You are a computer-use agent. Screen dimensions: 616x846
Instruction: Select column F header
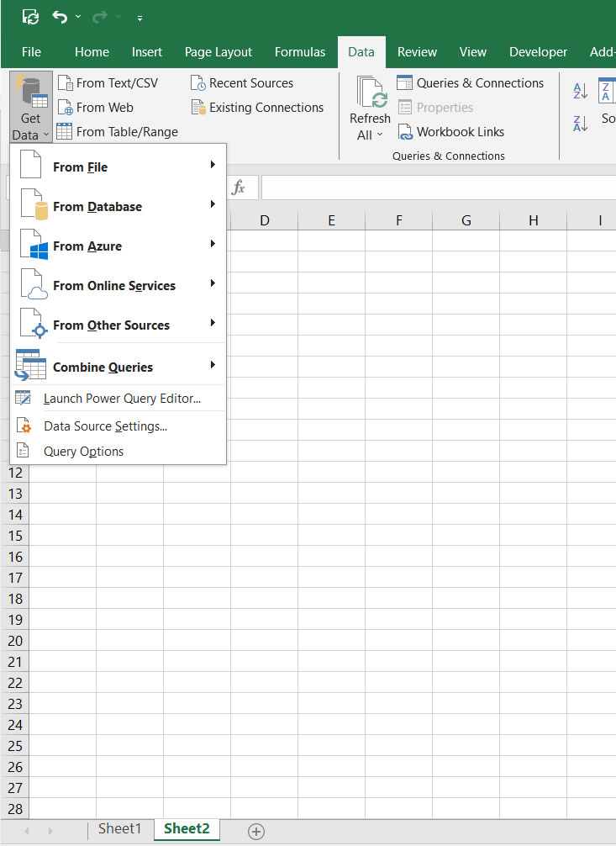[x=399, y=220]
